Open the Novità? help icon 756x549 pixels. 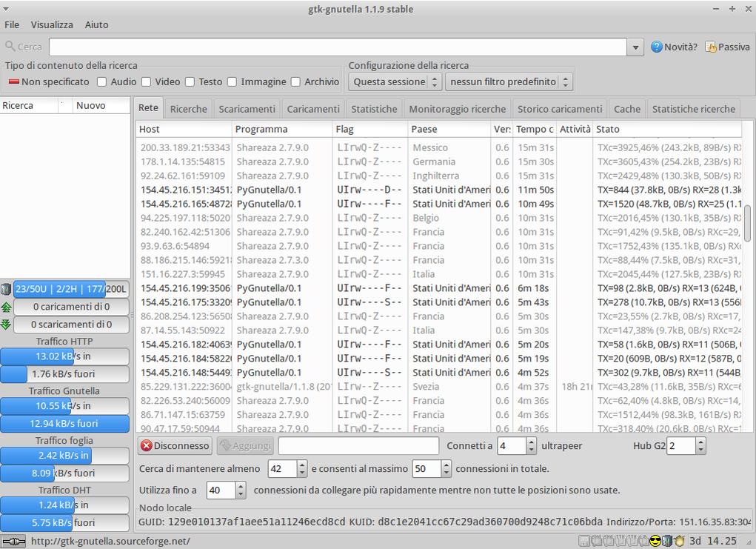coord(657,47)
